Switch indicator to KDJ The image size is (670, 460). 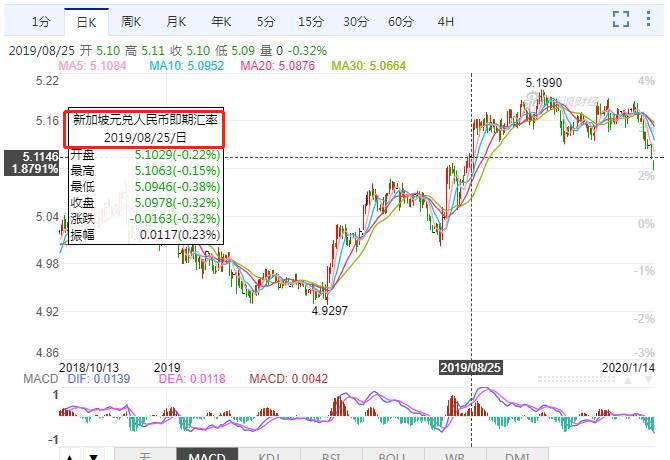click(269, 455)
